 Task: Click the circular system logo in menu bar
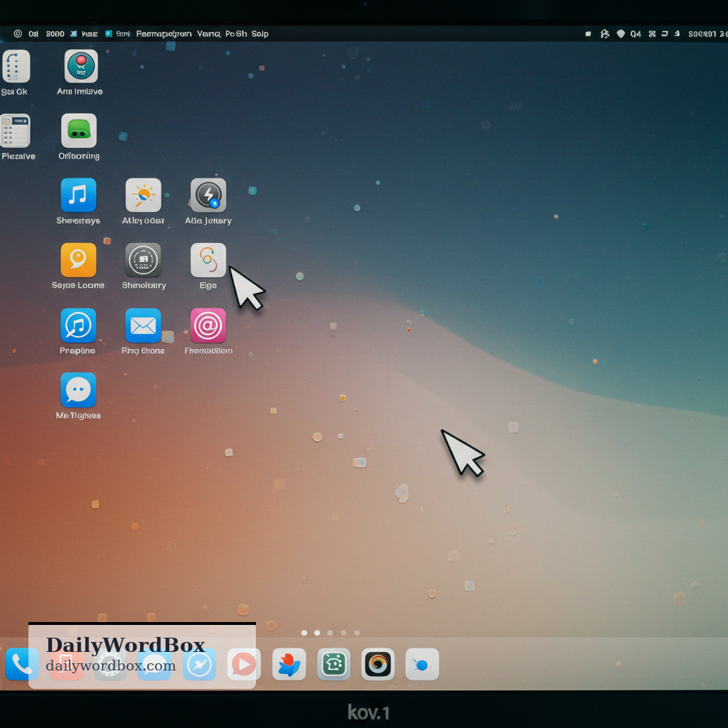pyautogui.click(x=18, y=33)
